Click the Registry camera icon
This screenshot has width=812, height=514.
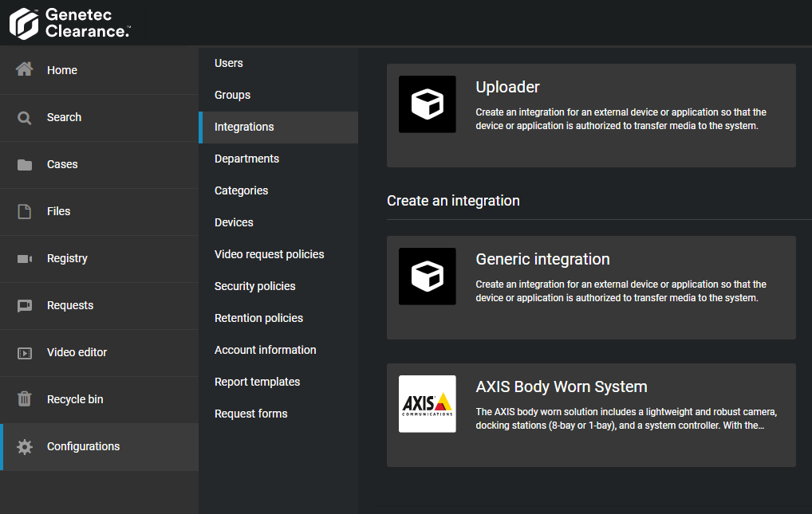coord(25,259)
